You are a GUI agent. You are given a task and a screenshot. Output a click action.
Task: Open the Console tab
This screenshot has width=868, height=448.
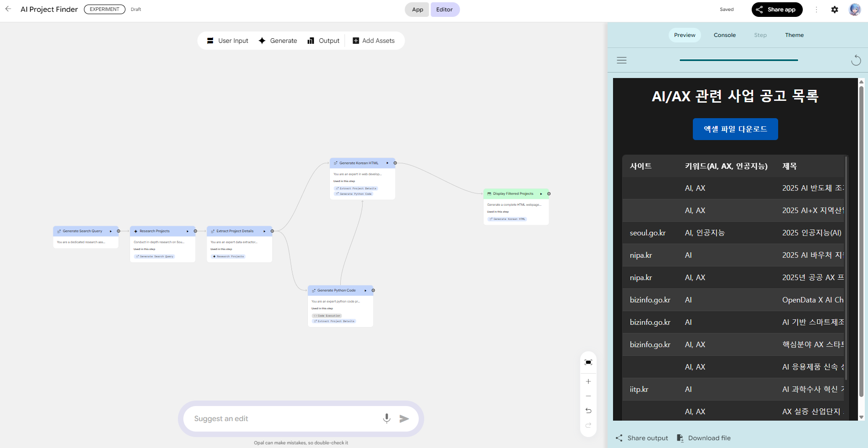tap(724, 35)
